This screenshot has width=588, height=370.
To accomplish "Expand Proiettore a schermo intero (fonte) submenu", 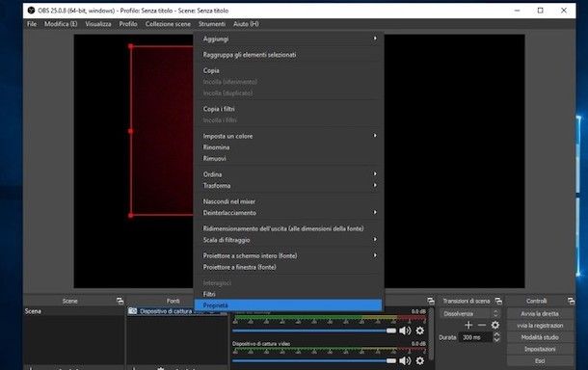I will click(x=289, y=255).
